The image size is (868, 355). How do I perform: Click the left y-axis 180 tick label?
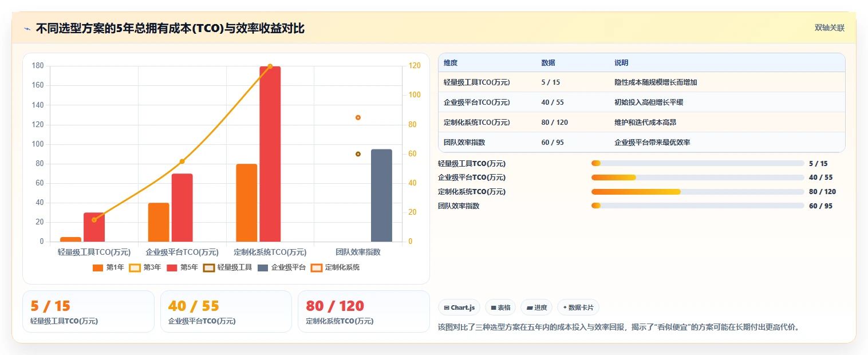pyautogui.click(x=38, y=66)
